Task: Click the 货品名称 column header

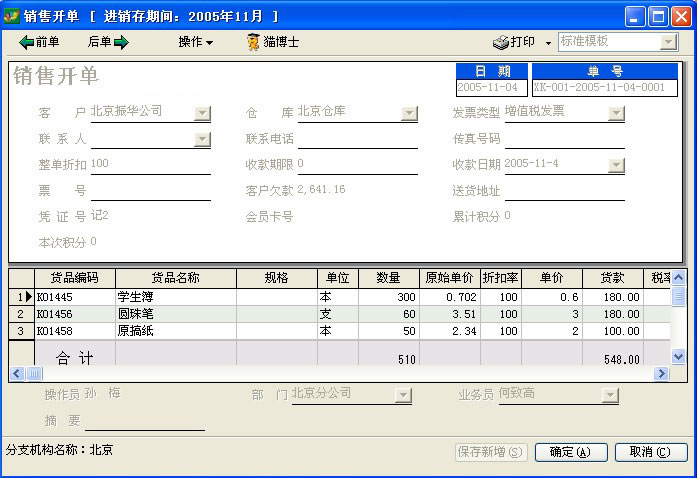Action: pyautogui.click(x=175, y=278)
